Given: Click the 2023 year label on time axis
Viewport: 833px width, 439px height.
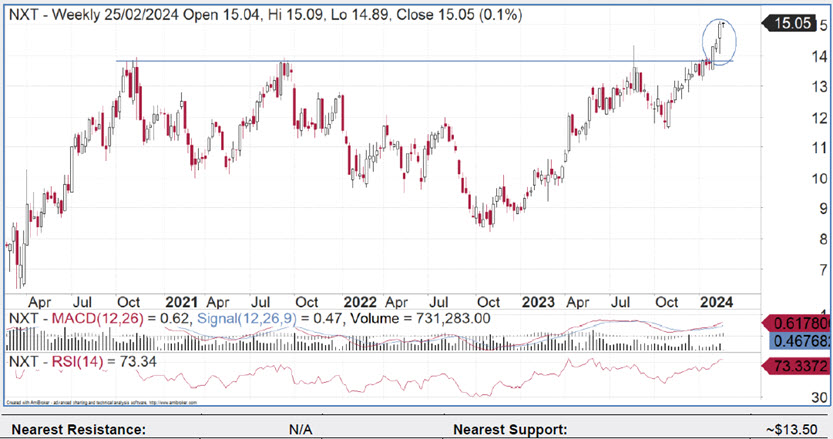Looking at the screenshot, I should coord(538,302).
